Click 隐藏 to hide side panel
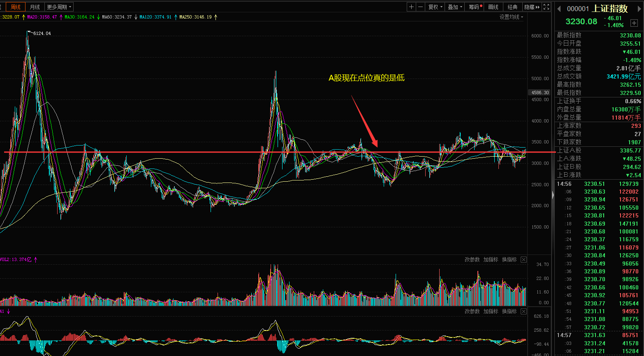 pyautogui.click(x=532, y=7)
